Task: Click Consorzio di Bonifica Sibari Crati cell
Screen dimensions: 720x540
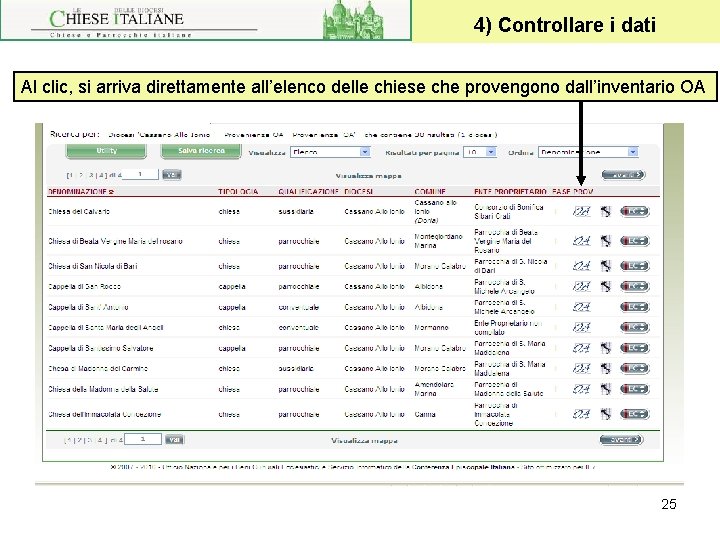Action: coord(509,212)
